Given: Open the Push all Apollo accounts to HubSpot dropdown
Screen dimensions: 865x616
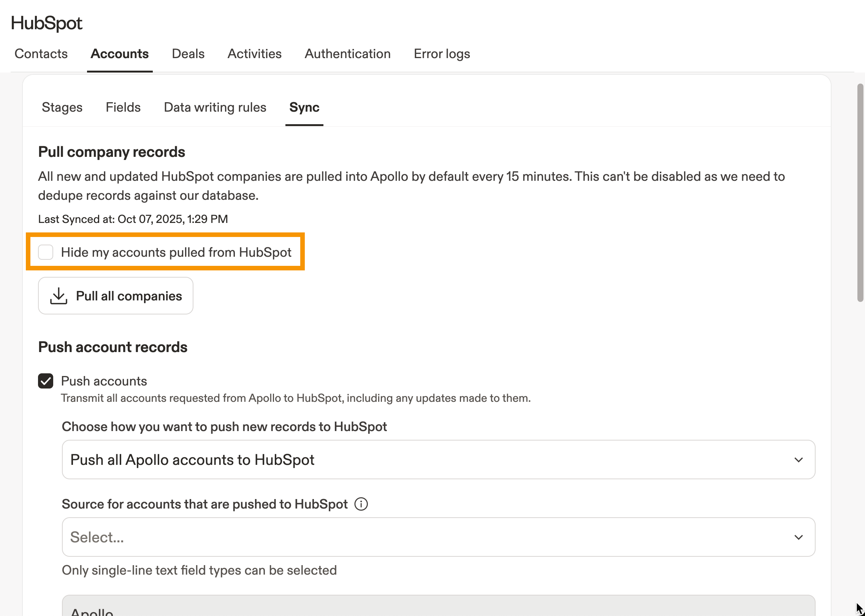Looking at the screenshot, I should pyautogui.click(x=438, y=460).
